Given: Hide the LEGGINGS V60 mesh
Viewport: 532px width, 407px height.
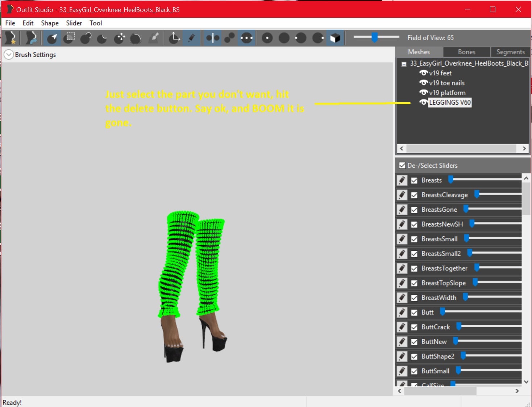Looking at the screenshot, I should point(423,103).
